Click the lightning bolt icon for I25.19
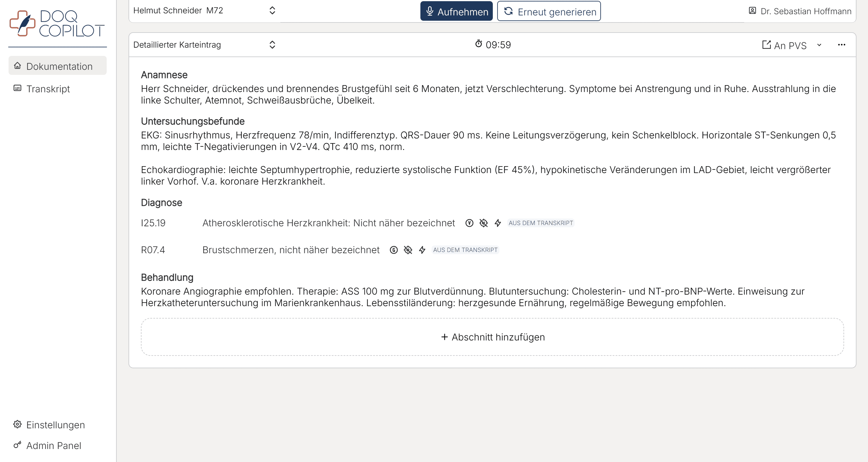 [x=498, y=223]
